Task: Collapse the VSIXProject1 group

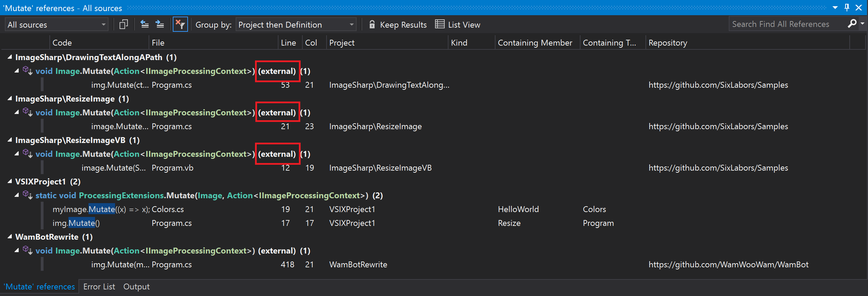Action: [x=10, y=181]
